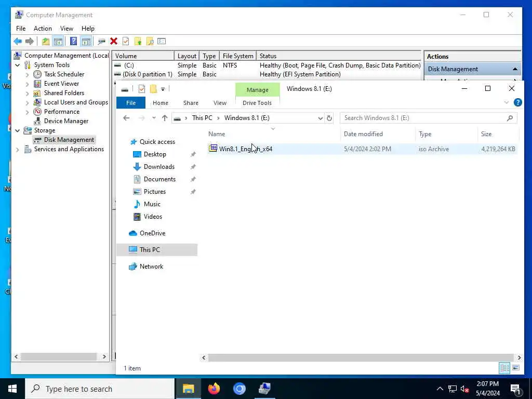The height and width of the screenshot is (399, 532).
Task: Expand Services and Applications node
Action: [x=18, y=149]
